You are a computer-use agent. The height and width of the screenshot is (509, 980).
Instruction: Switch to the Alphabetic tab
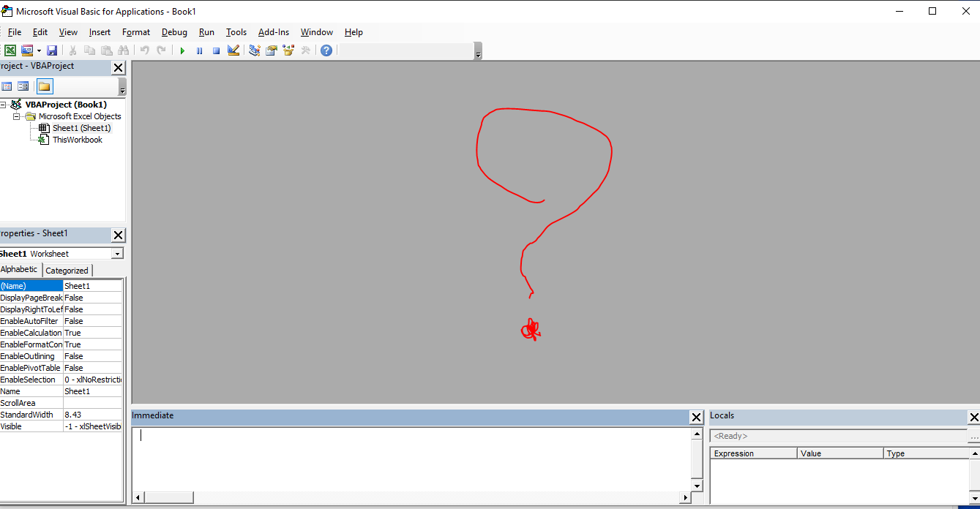click(20, 270)
